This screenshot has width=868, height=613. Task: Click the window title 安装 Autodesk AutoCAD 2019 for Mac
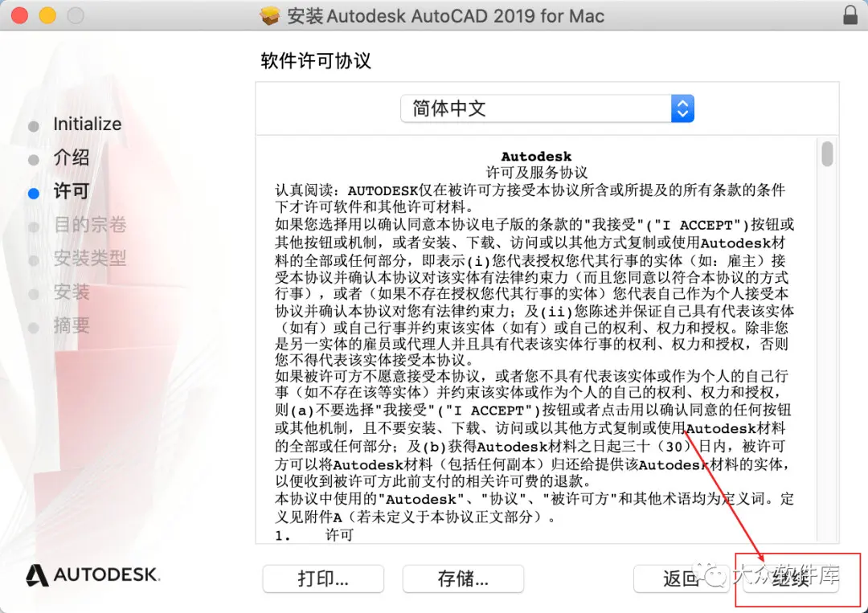pos(445,16)
